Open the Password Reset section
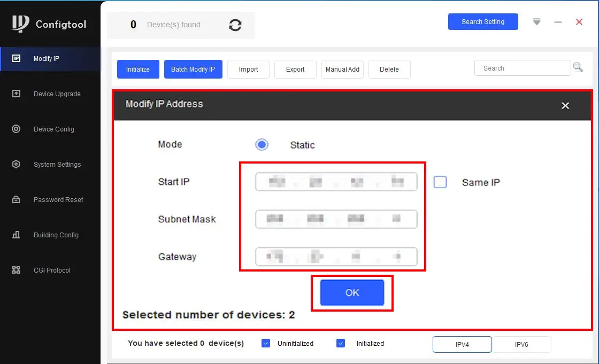 58,200
